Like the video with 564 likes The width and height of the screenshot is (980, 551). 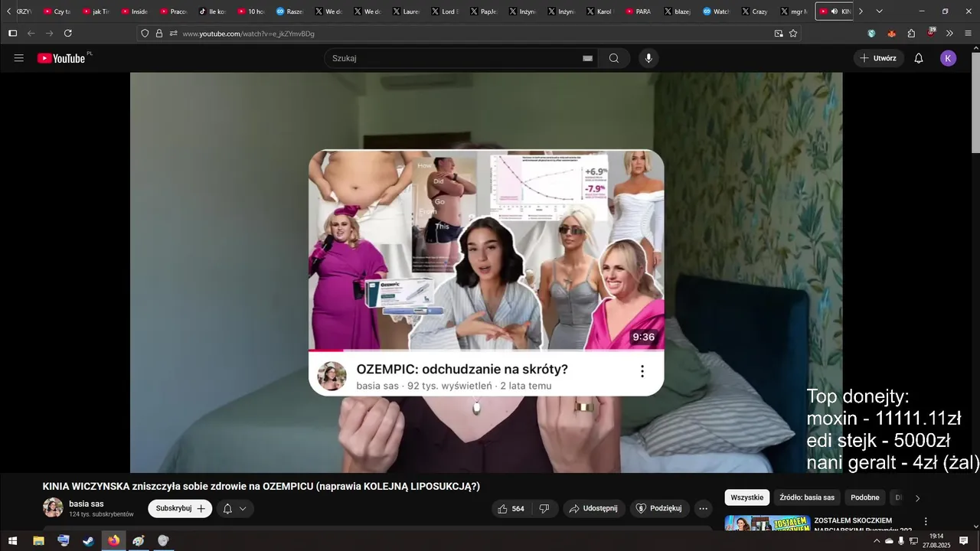pyautogui.click(x=511, y=508)
